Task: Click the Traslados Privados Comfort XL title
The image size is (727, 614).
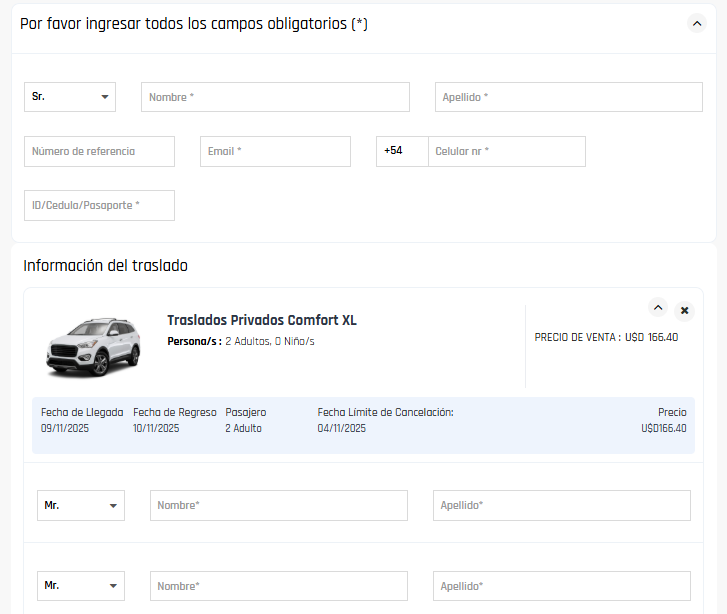Action: 262,321
